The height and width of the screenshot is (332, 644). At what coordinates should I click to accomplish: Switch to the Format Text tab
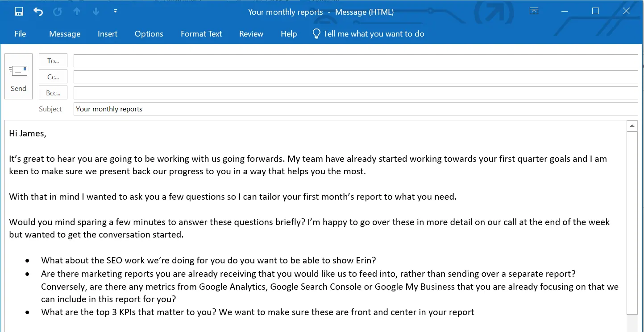201,33
